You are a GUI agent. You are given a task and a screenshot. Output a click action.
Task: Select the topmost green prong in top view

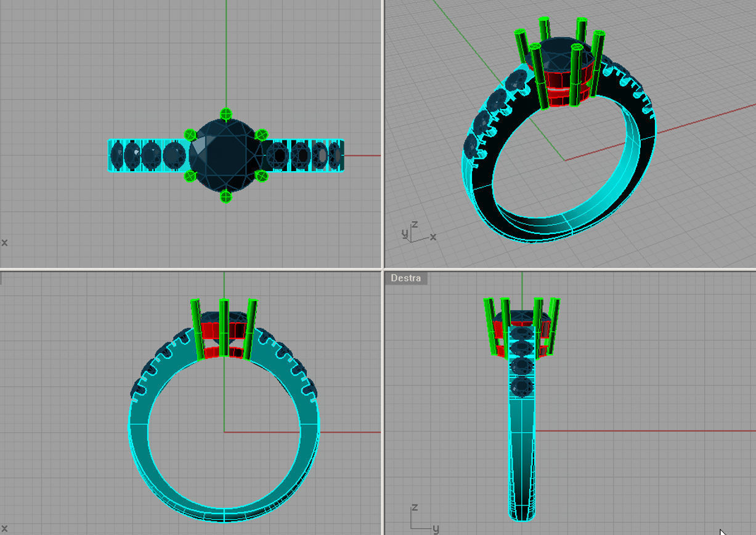click(226, 114)
